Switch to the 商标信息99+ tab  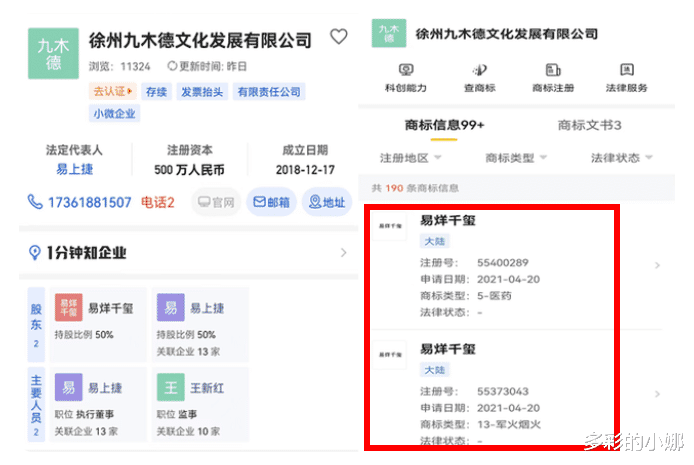[x=444, y=125]
